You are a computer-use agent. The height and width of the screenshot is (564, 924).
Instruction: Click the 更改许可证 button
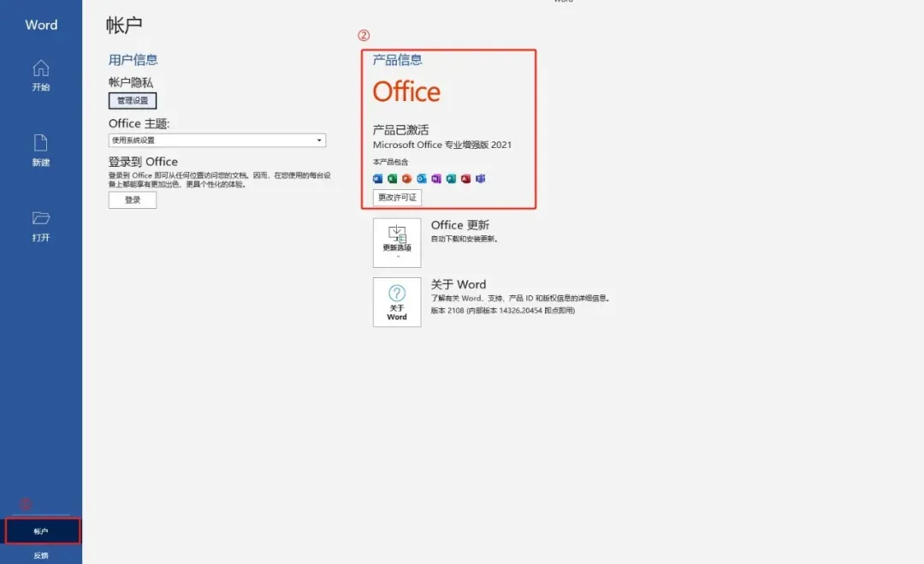(397, 198)
